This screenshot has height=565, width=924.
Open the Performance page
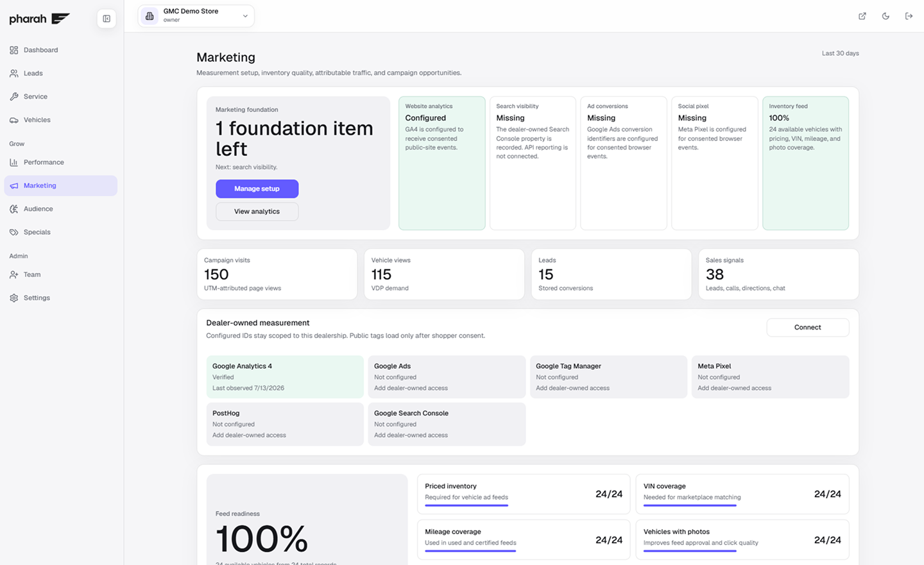coord(60,162)
